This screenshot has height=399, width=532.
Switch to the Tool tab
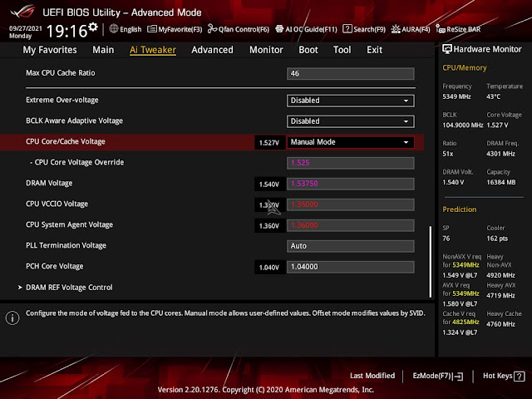click(x=342, y=50)
